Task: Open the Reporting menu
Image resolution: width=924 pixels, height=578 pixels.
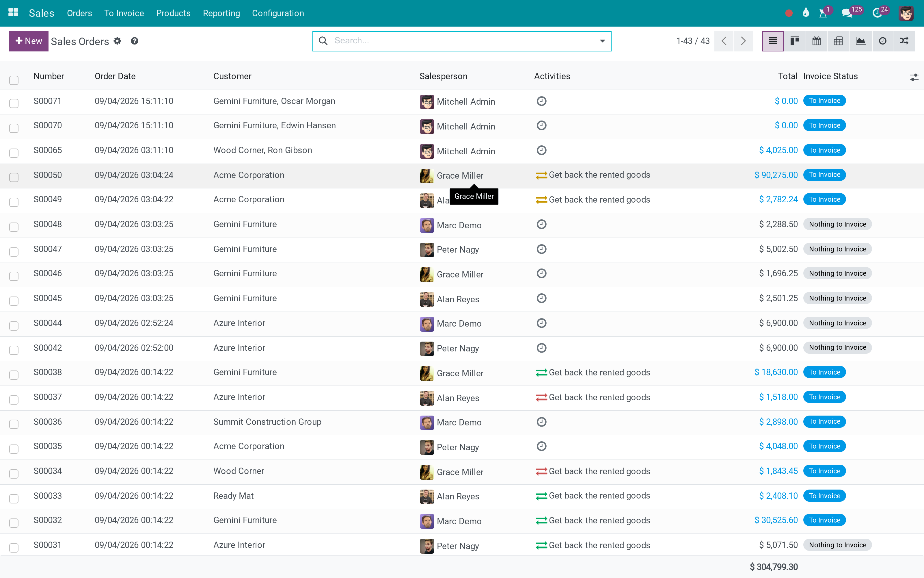Action: pyautogui.click(x=221, y=13)
